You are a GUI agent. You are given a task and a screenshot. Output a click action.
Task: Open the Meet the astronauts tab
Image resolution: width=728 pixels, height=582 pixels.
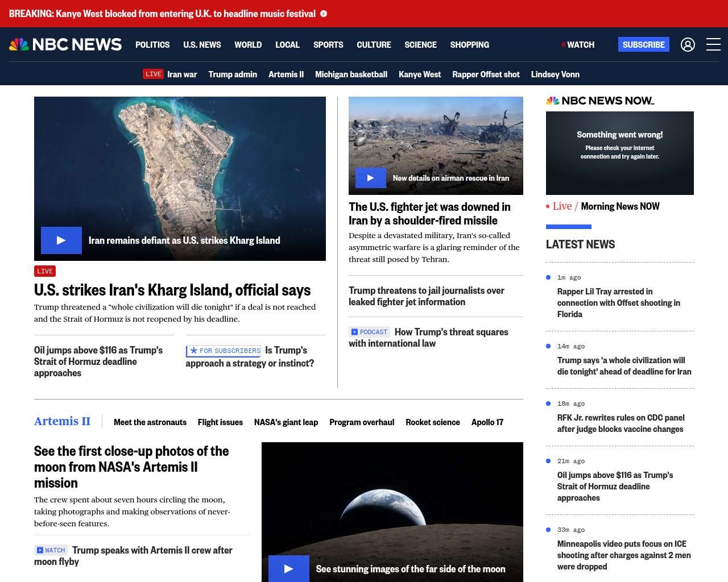click(150, 422)
